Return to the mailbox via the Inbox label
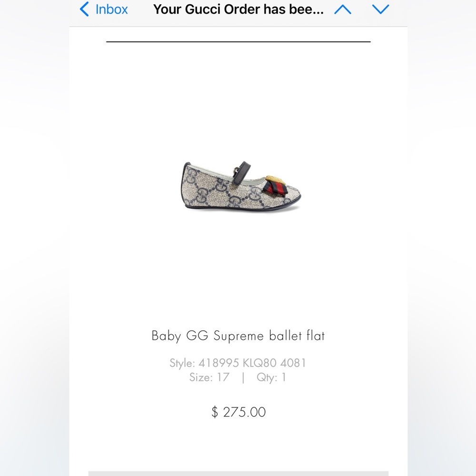The width and height of the screenshot is (476, 476). click(111, 10)
